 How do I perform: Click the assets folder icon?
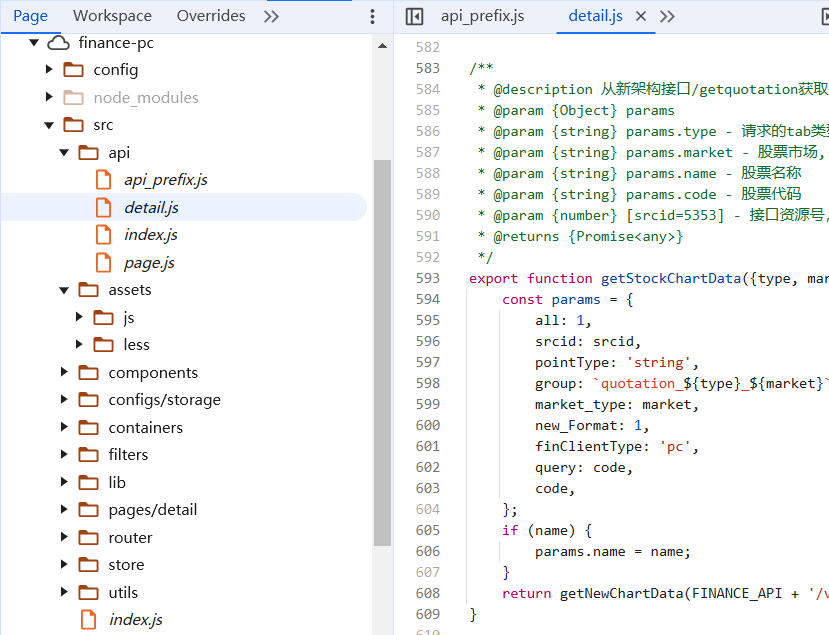click(88, 290)
